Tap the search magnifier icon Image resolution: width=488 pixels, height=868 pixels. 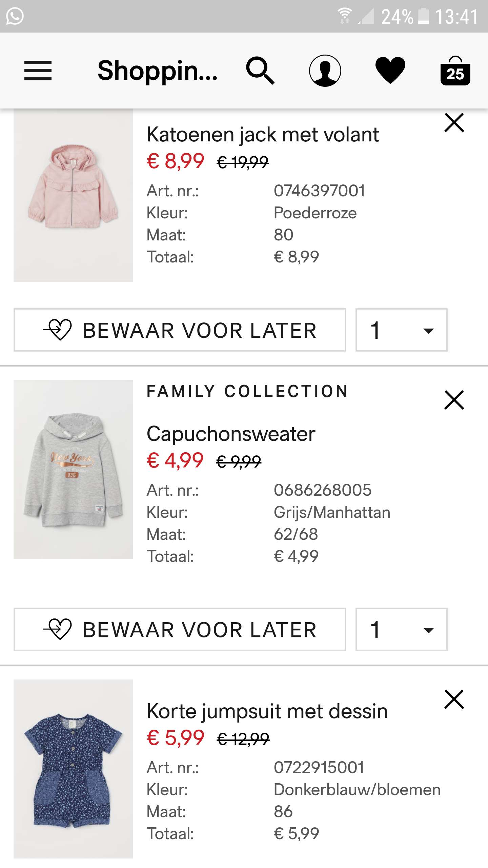click(260, 71)
